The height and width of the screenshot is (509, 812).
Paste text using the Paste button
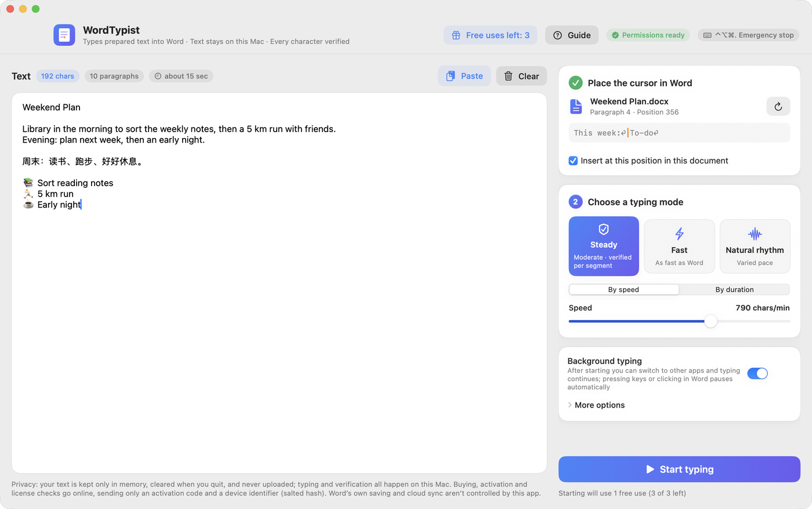point(465,76)
